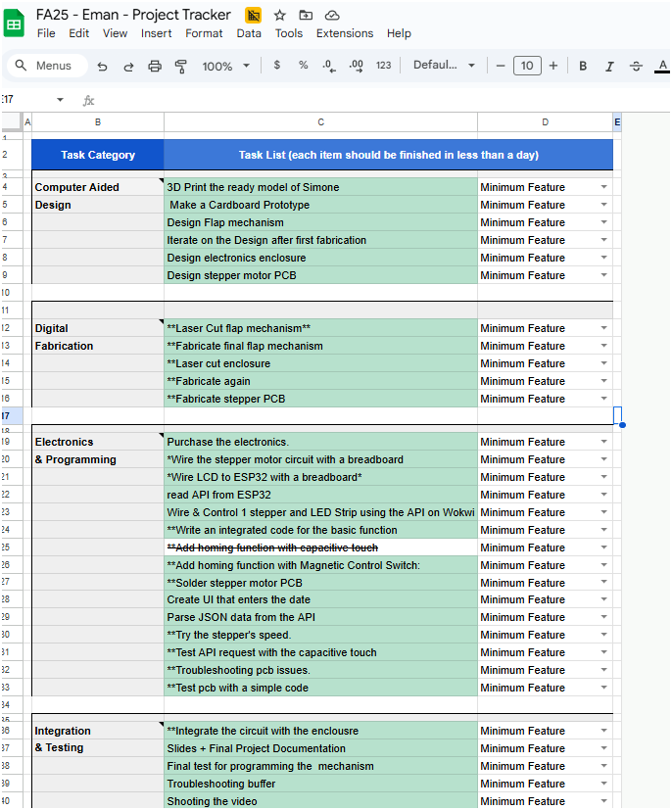Decrease font size with minus button

tap(500, 66)
